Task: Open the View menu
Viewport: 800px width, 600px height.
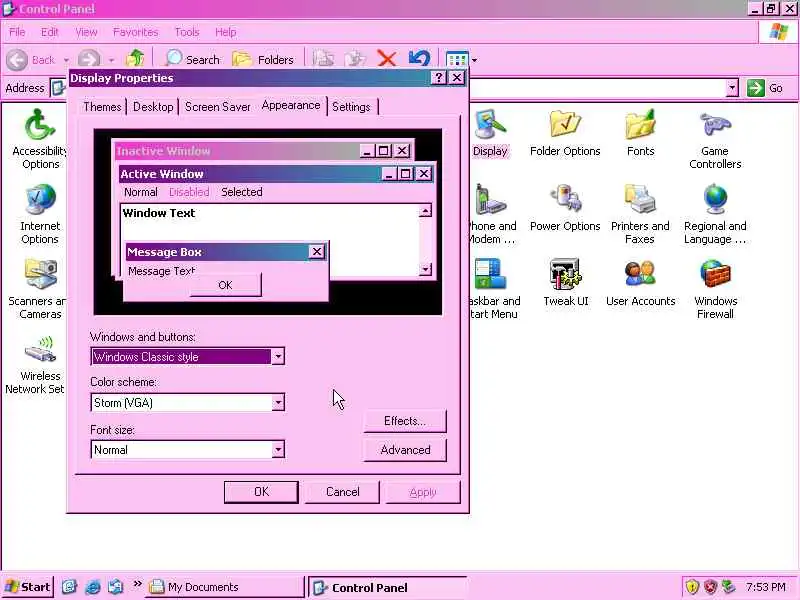Action: pyautogui.click(x=86, y=32)
